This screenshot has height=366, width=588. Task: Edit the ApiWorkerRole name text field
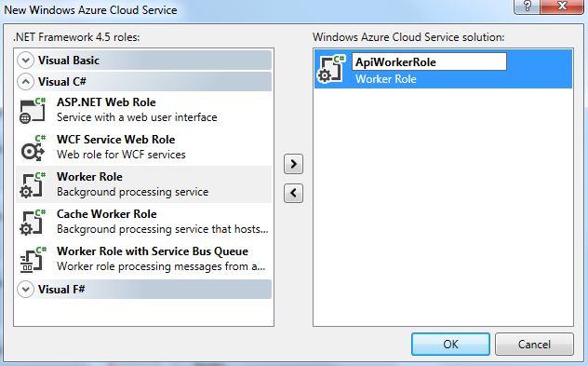(x=429, y=62)
